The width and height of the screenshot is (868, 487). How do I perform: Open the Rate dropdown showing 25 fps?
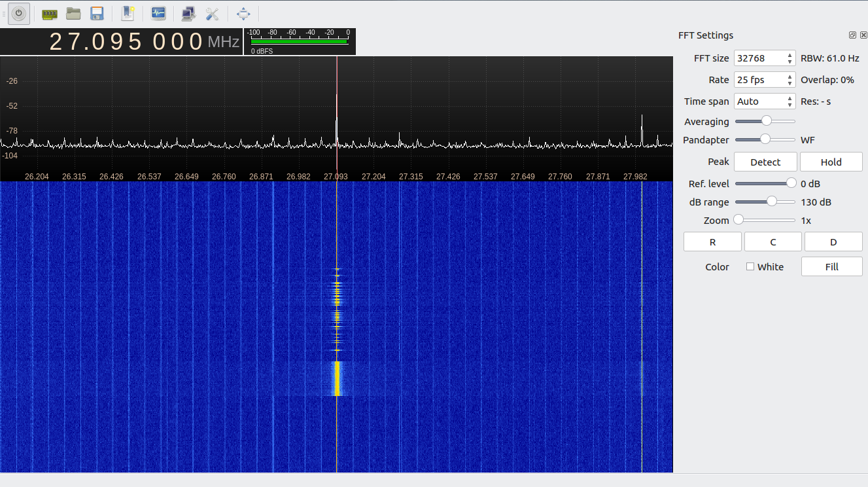coord(764,80)
